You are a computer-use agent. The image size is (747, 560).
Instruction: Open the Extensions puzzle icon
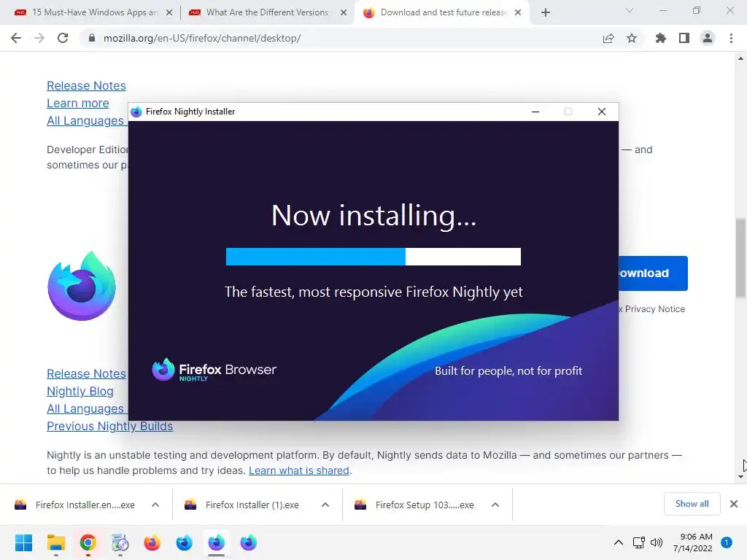click(x=661, y=38)
